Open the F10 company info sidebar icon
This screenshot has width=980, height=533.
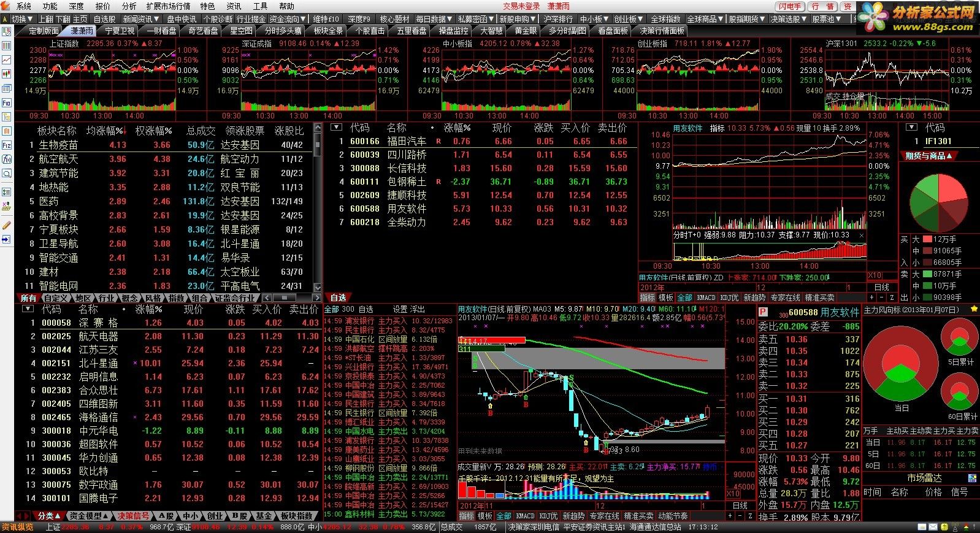tap(7, 102)
